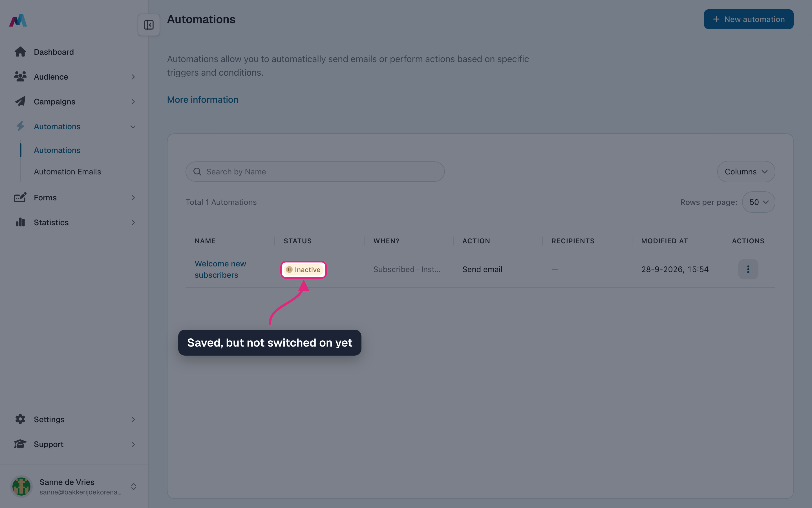The image size is (812, 508).
Task: Click the Subscribed · Inst... trigger cell
Action: tap(407, 270)
